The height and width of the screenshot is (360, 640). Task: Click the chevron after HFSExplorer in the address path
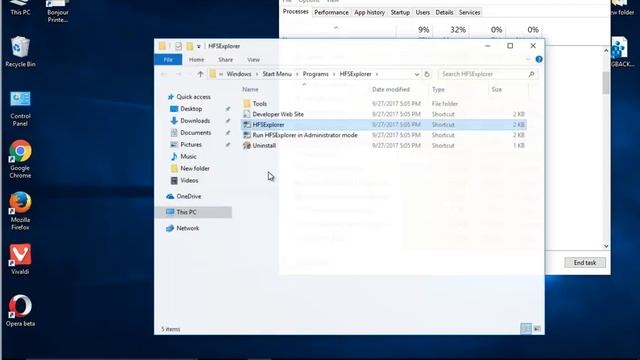click(x=377, y=74)
